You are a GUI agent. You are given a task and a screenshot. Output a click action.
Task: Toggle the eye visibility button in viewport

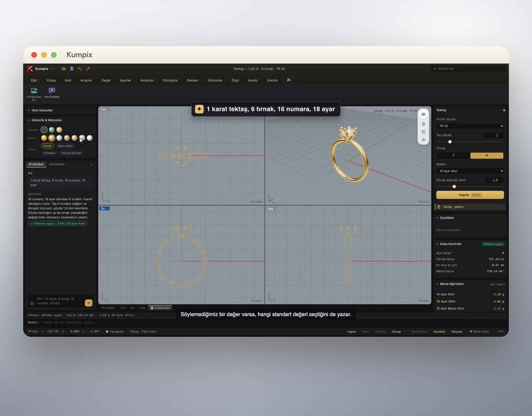[423, 114]
